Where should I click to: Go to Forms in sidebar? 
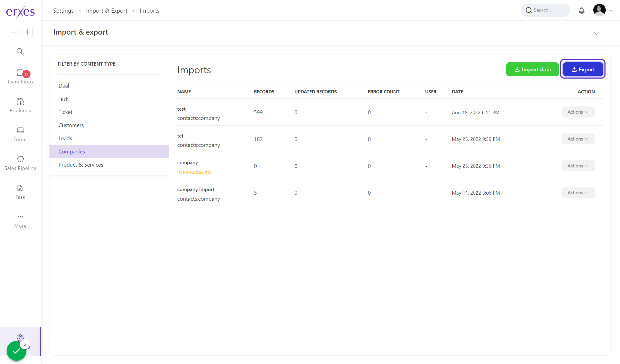[20, 134]
